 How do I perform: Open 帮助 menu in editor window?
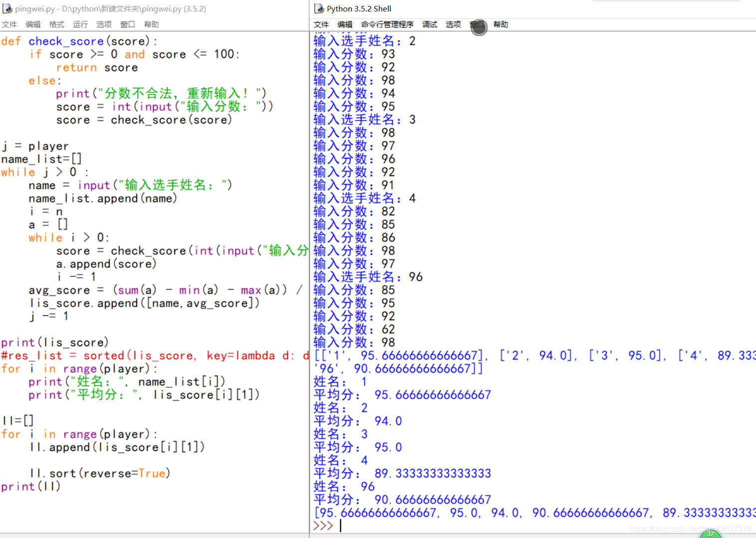click(151, 24)
